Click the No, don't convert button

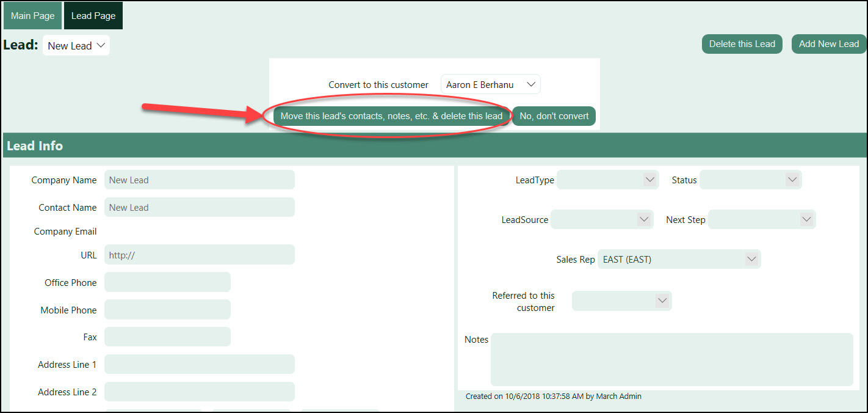[x=554, y=116]
